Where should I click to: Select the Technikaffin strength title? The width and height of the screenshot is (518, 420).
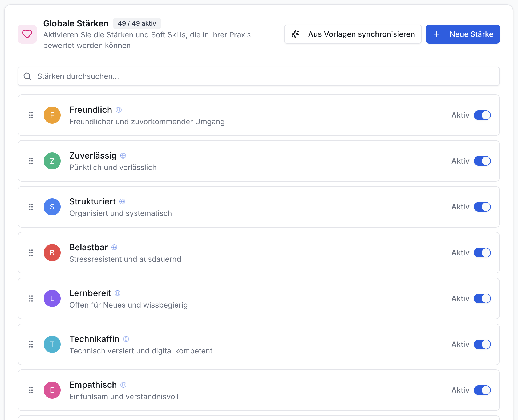(x=94, y=339)
